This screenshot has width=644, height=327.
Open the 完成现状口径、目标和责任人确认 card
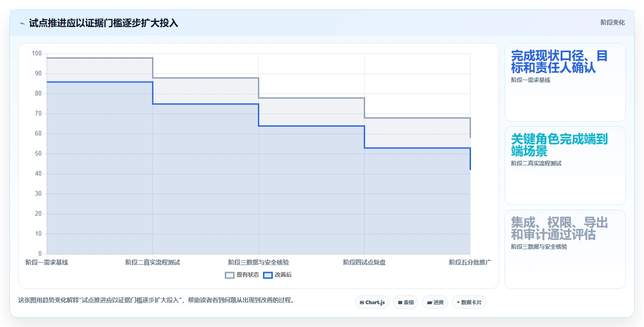pyautogui.click(x=565, y=82)
